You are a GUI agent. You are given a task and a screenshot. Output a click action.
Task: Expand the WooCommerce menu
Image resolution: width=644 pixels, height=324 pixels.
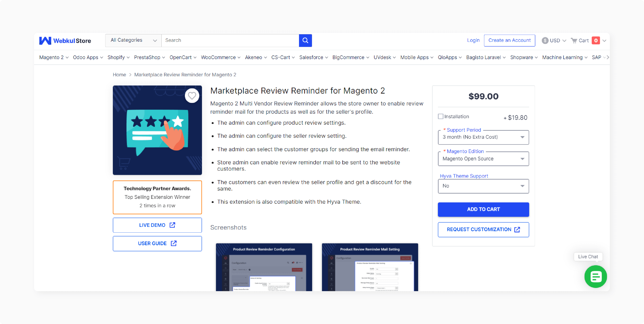tap(221, 57)
